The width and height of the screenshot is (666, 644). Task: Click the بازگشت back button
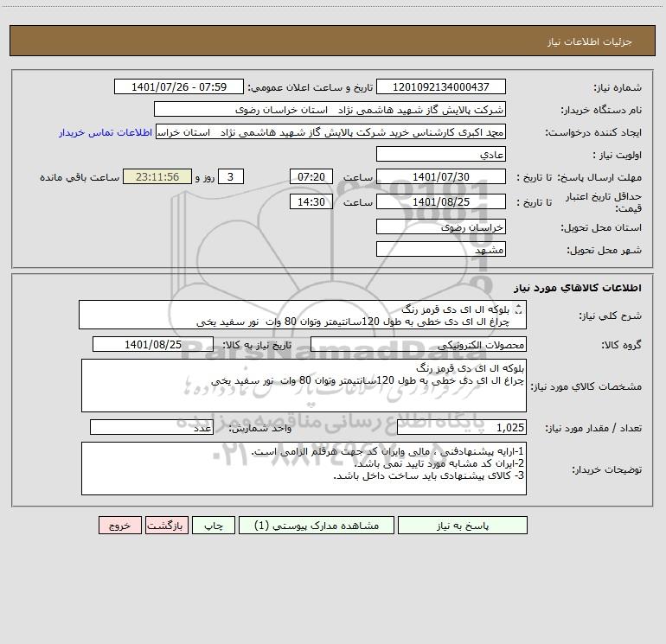[x=166, y=525]
